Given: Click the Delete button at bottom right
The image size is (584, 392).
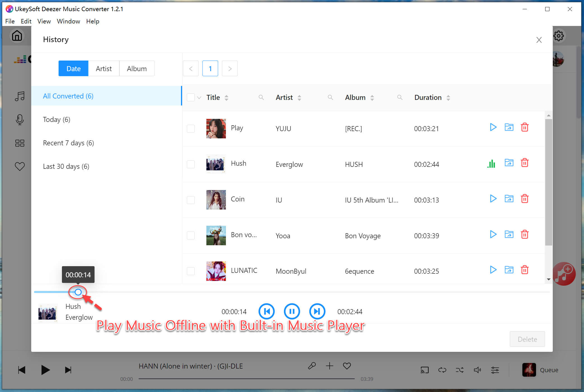Looking at the screenshot, I should tap(527, 339).
